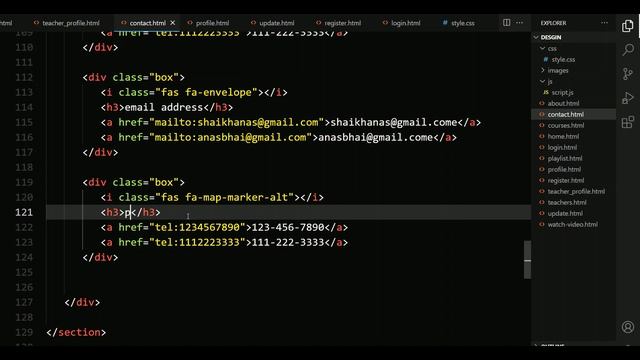
Task: Click the 'fas fa-map-marker-alt' class string
Action: [x=224, y=197]
